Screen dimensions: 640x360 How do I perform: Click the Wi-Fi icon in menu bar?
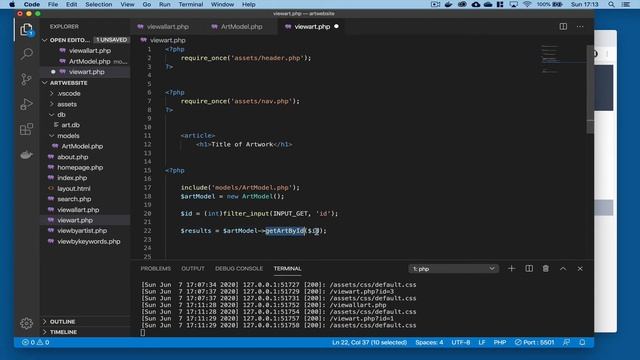coord(527,4)
